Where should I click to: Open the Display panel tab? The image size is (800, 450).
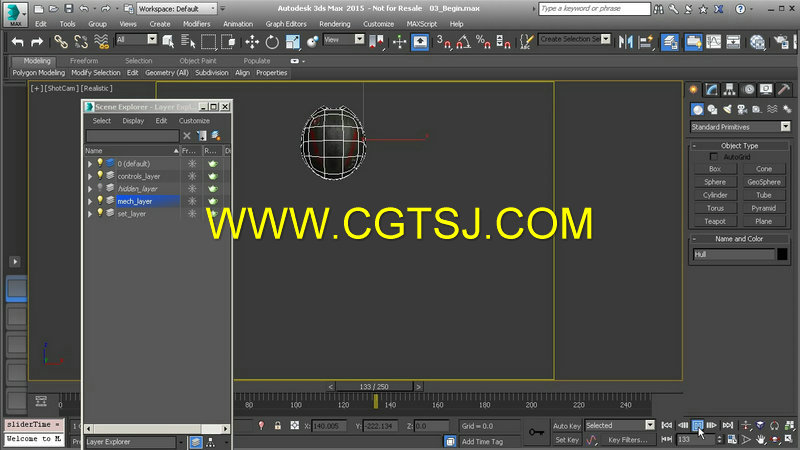click(766, 90)
